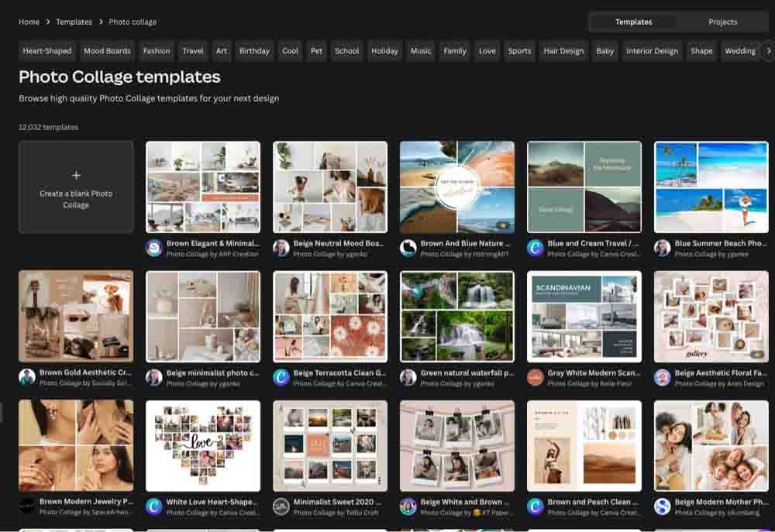Viewport: 775px width, 532px height.
Task: Select the Travel category chip
Action: click(x=193, y=51)
